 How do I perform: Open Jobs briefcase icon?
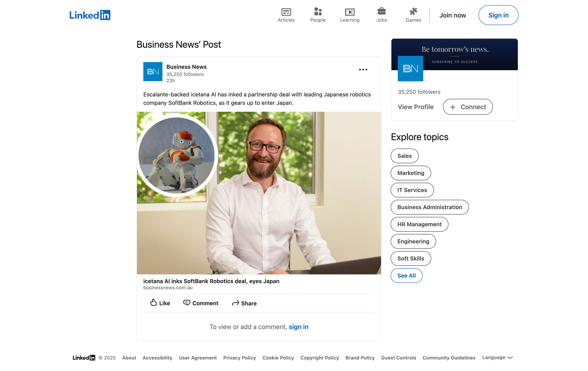click(381, 11)
